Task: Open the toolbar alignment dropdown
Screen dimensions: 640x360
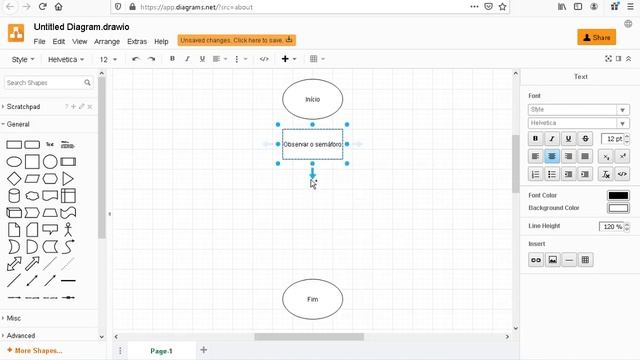Action: click(220, 59)
